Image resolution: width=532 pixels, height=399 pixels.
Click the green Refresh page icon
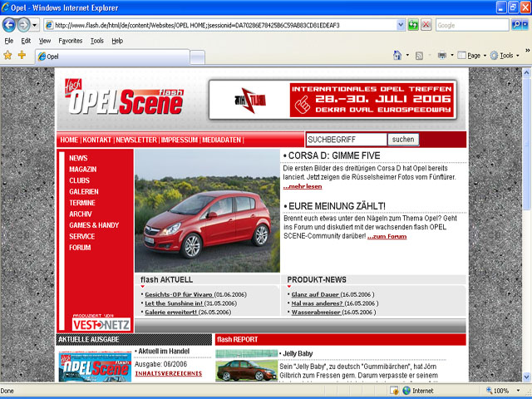pyautogui.click(x=413, y=25)
